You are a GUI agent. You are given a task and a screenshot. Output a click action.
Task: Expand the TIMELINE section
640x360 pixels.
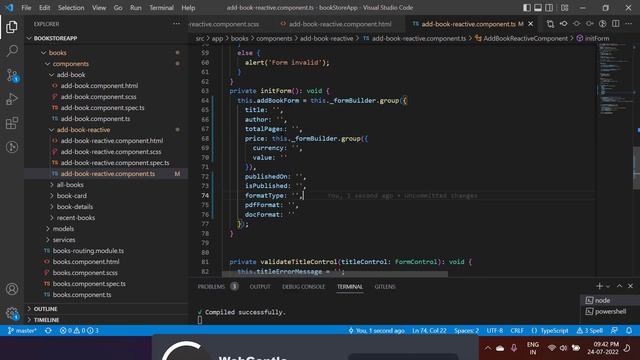pyautogui.click(x=46, y=320)
